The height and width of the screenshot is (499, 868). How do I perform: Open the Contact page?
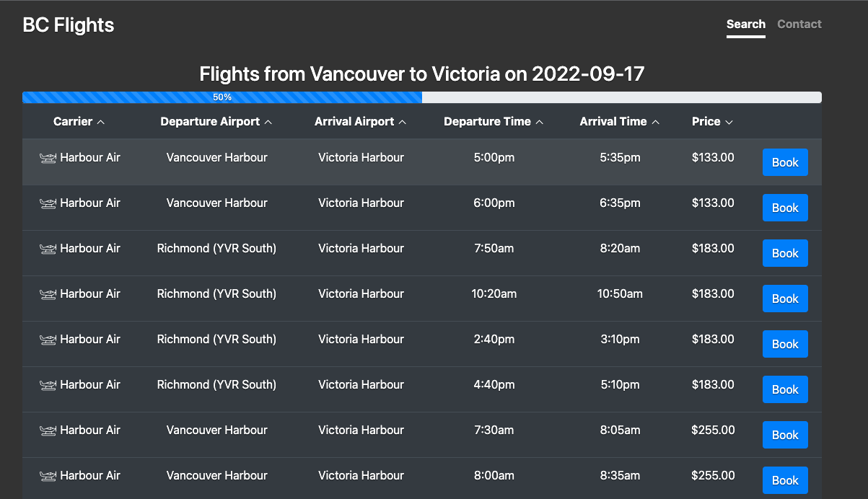click(x=799, y=24)
